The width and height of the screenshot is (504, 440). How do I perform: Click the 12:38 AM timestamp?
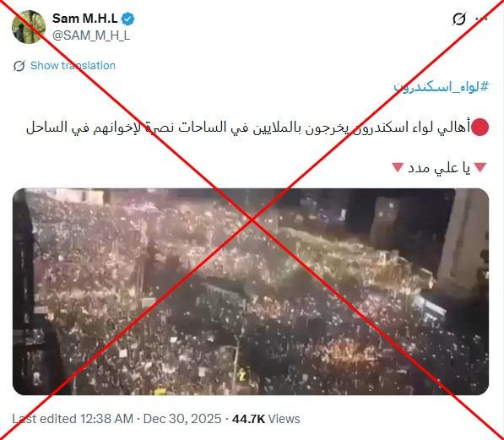tap(106, 419)
